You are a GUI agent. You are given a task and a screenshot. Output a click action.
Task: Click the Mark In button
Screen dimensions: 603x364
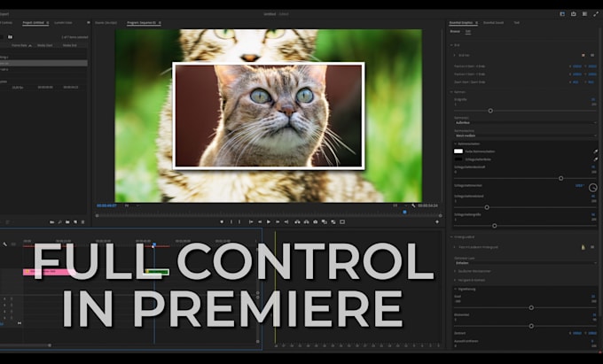point(231,222)
